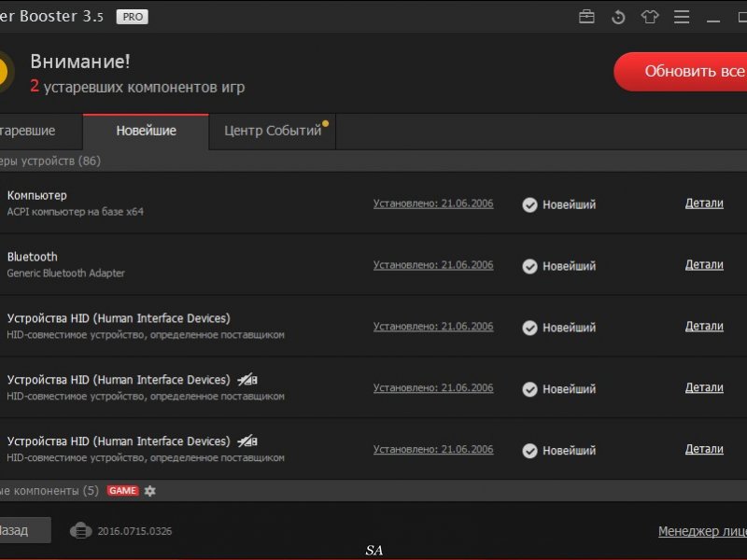This screenshot has width=747, height=560.
Task: Click the PRO badge in title
Action: point(133,17)
